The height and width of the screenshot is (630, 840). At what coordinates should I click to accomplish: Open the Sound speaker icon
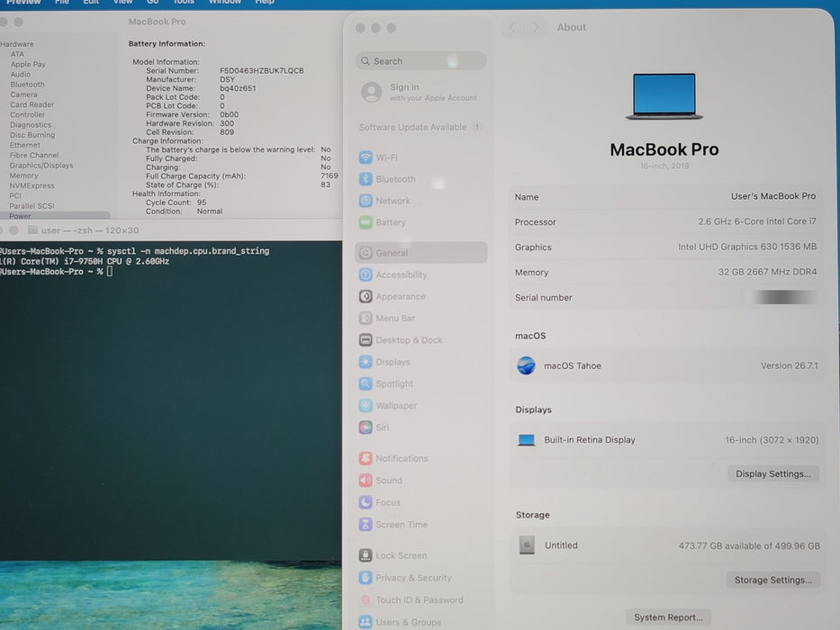click(x=366, y=481)
